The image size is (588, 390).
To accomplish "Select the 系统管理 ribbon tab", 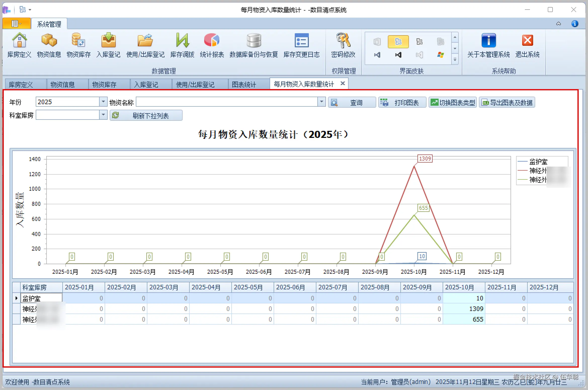I will 49,24.
